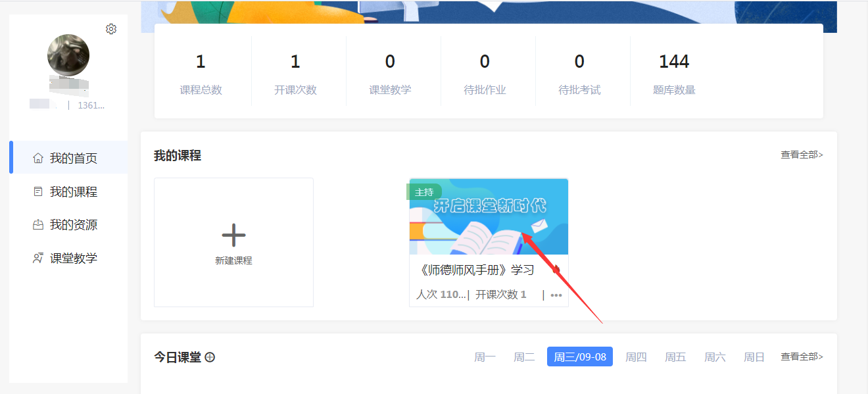Select the 周二 day tab
868x394 pixels.
(x=524, y=357)
